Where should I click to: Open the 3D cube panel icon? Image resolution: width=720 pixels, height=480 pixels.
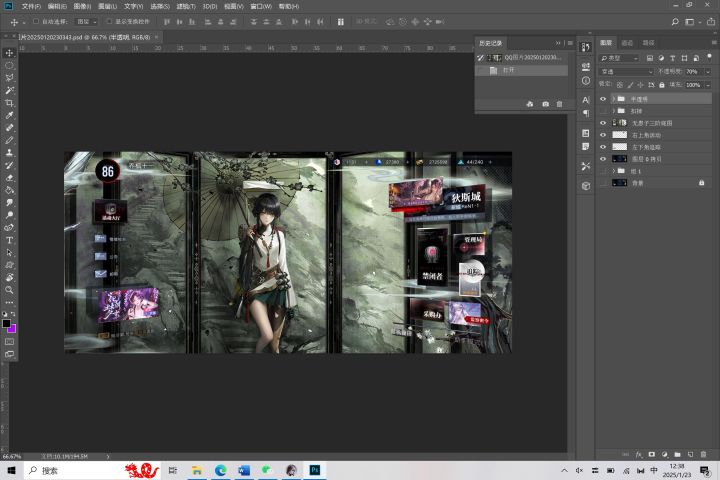585,186
